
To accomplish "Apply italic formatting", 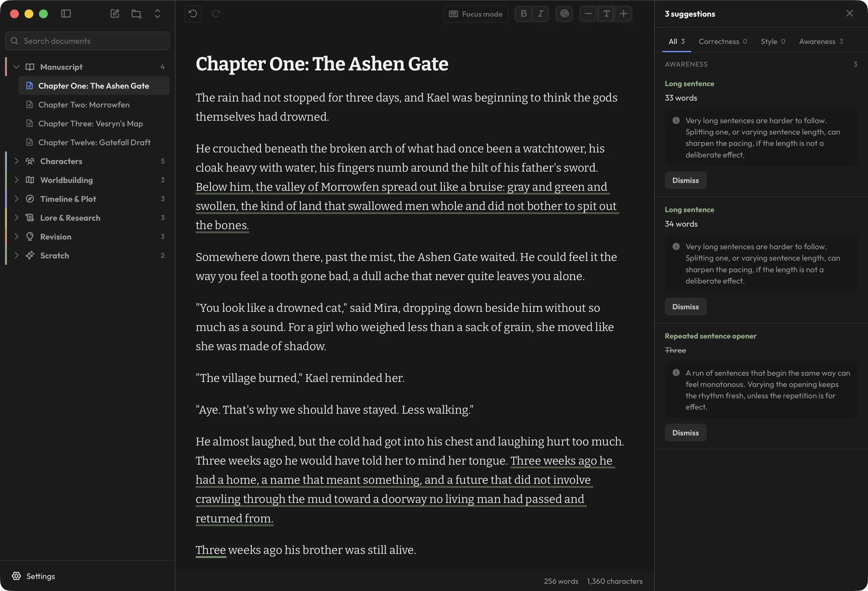I will coord(540,14).
